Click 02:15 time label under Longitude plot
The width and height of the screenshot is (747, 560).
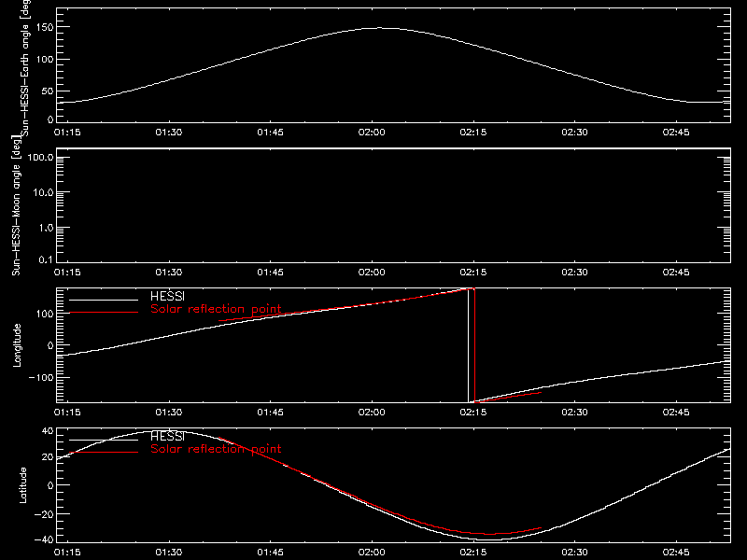pyautogui.click(x=473, y=412)
